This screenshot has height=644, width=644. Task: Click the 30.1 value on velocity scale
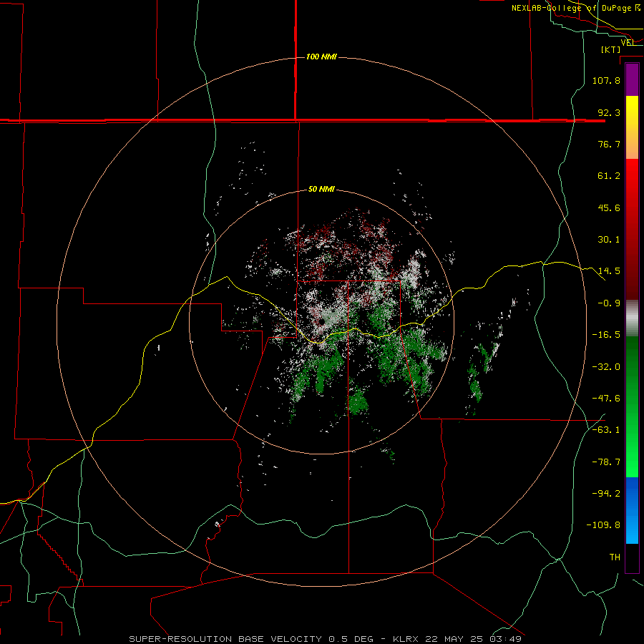(x=609, y=240)
